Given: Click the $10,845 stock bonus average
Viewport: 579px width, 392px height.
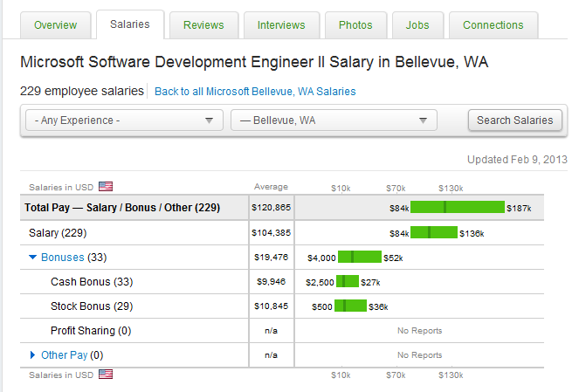Looking at the screenshot, I should pyautogui.click(x=272, y=306).
